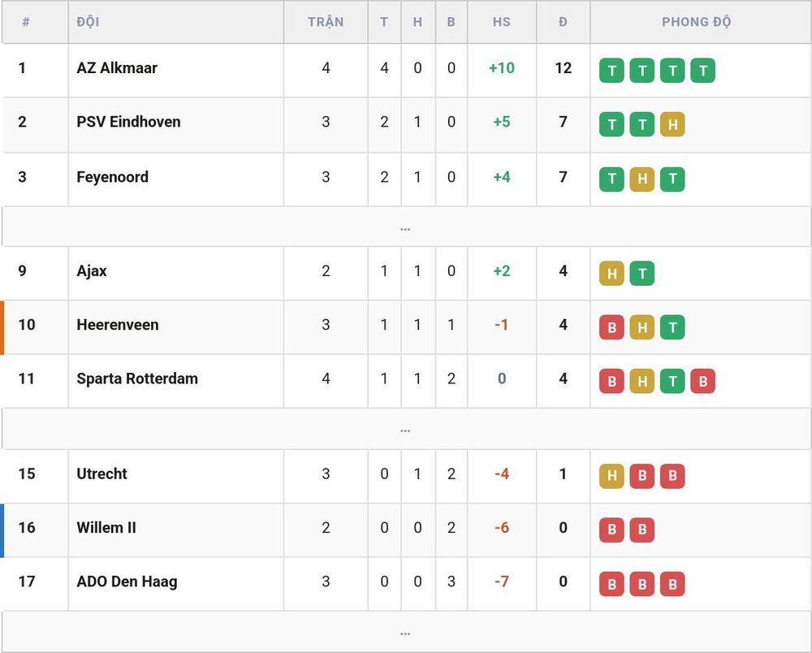The image size is (812, 653).
Task: Click Ajax's green T form badge
Action: click(642, 274)
